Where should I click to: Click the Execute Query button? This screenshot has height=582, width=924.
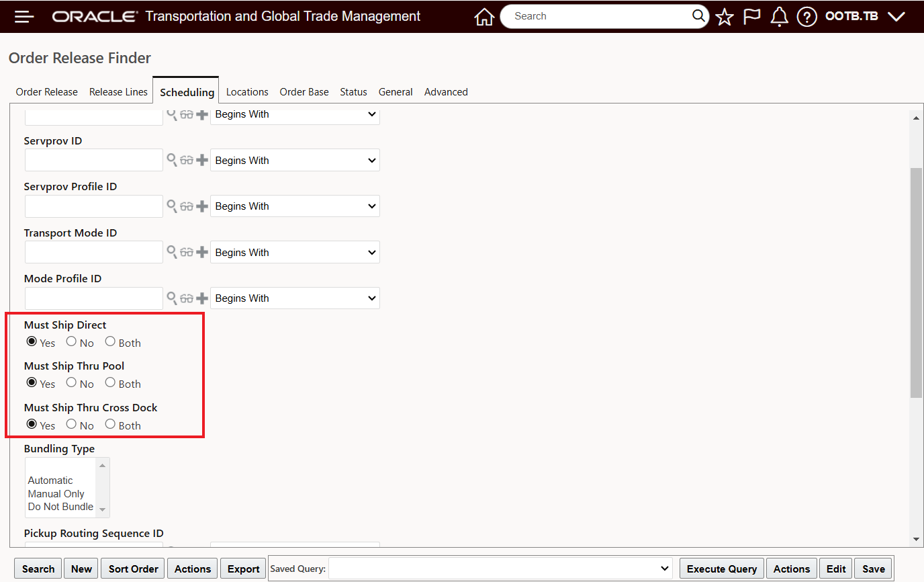(722, 569)
